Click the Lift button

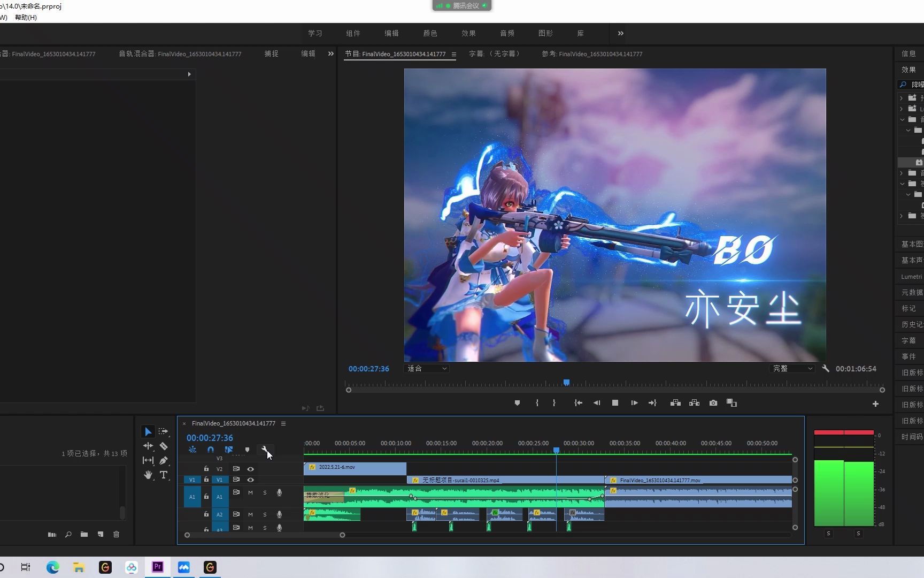point(675,403)
